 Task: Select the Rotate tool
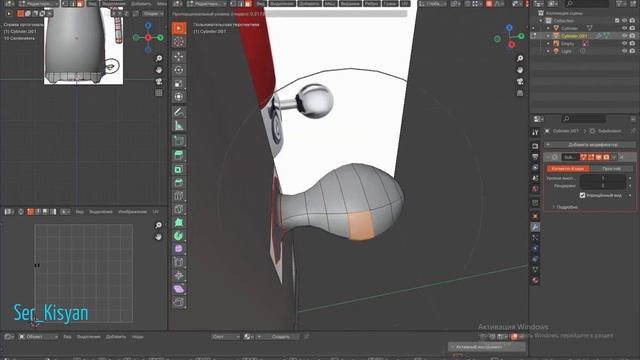click(x=179, y=70)
